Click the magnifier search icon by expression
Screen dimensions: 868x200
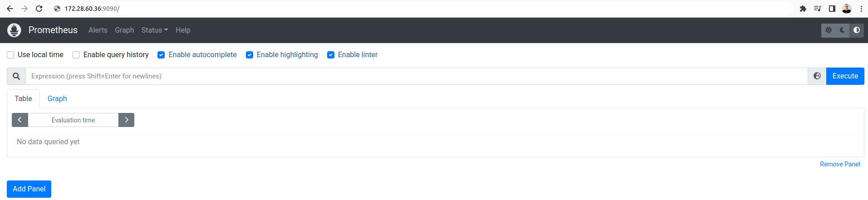pos(16,76)
